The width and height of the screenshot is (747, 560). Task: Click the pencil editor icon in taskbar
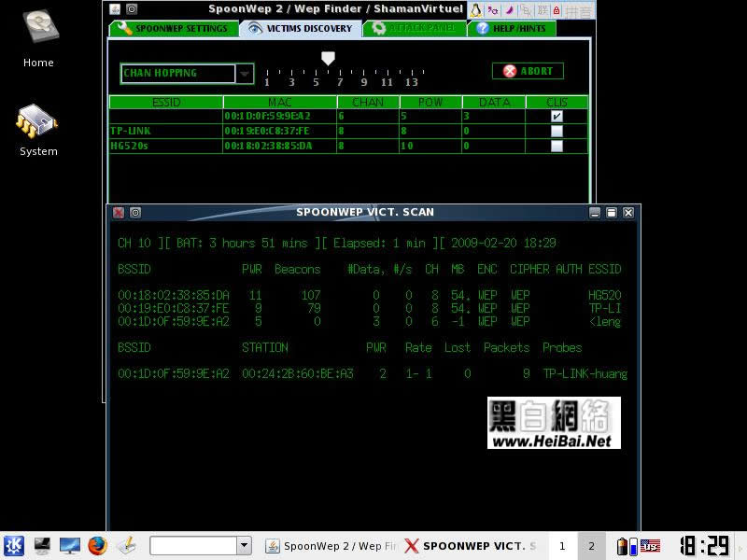pos(127,546)
